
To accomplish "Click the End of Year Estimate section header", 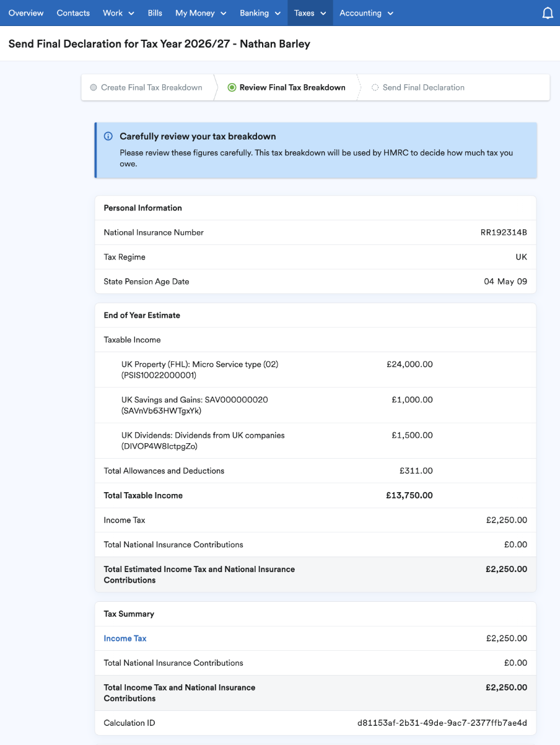I will point(142,315).
